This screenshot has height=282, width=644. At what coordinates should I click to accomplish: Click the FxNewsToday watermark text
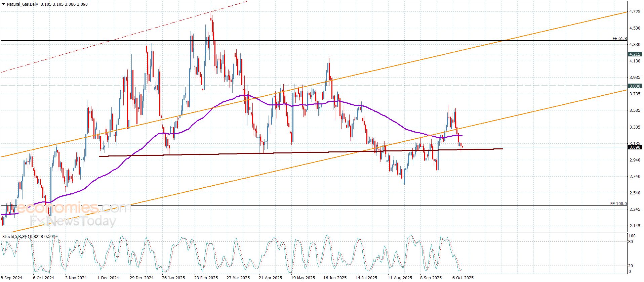coord(73,221)
